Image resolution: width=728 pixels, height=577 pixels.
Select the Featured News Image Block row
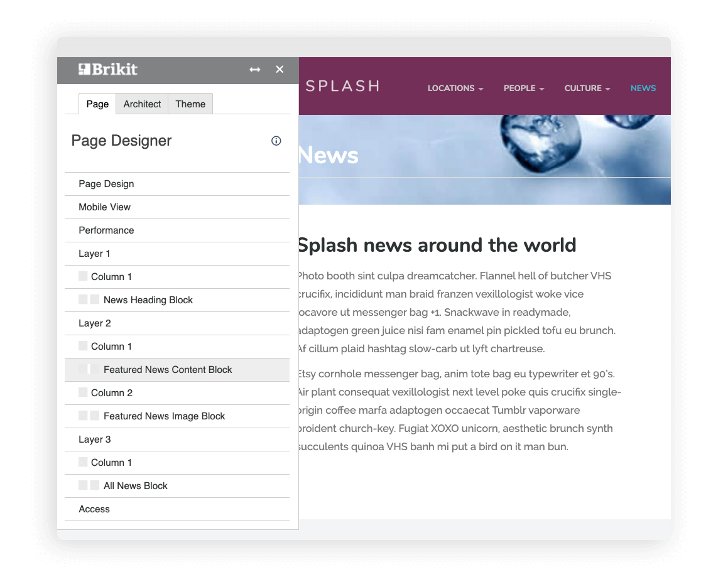[177, 416]
